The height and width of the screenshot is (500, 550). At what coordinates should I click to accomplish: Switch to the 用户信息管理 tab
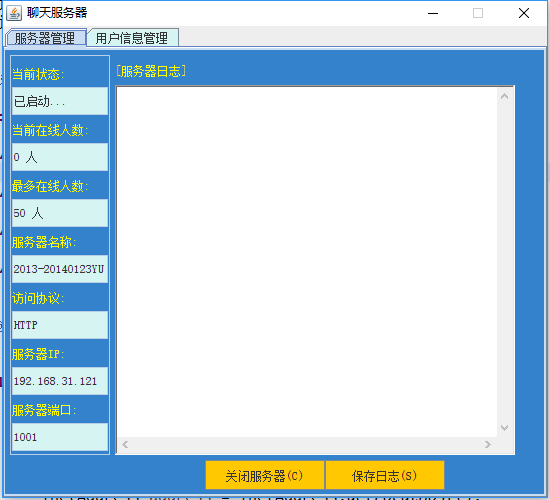133,38
